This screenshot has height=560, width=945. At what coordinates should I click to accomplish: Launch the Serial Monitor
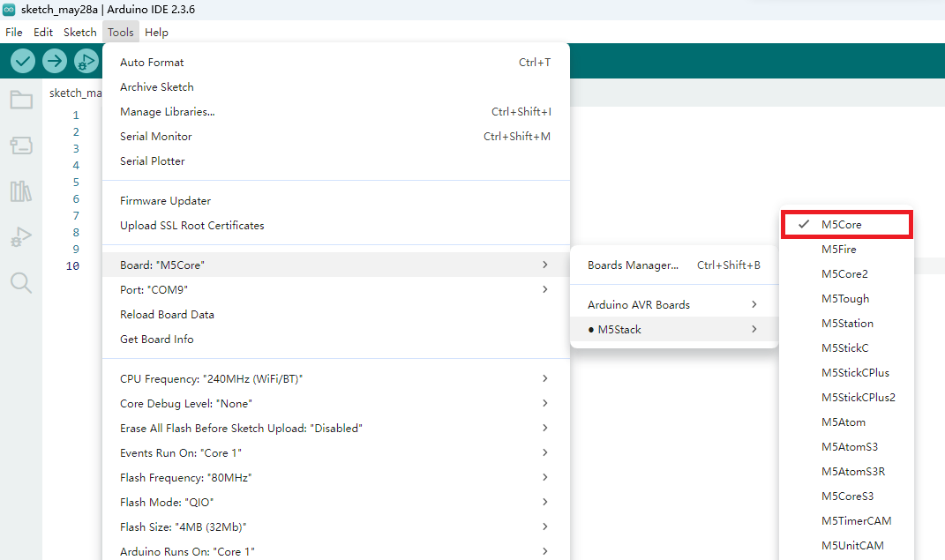335,136
